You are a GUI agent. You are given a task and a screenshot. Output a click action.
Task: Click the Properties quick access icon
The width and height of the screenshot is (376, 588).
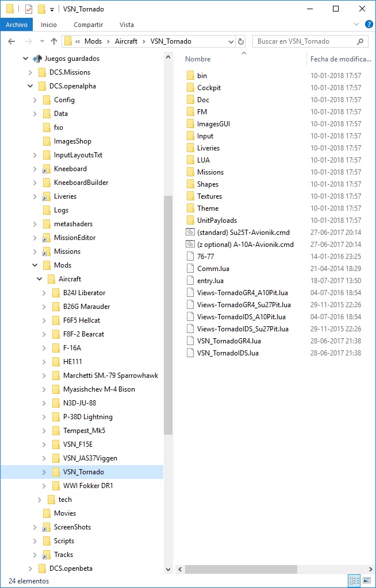[x=29, y=9]
